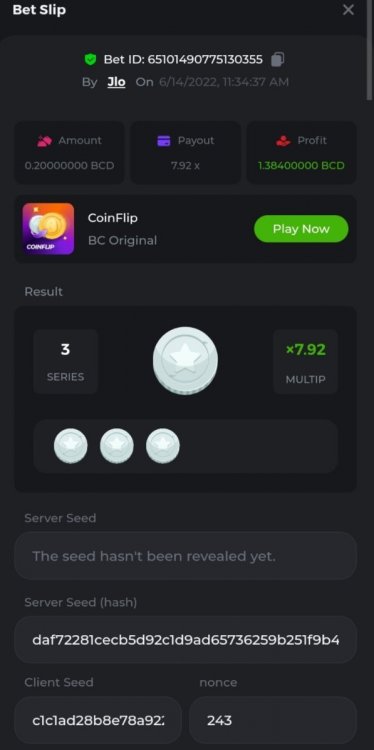Click the ×7.92 MULTIP box

point(305,362)
